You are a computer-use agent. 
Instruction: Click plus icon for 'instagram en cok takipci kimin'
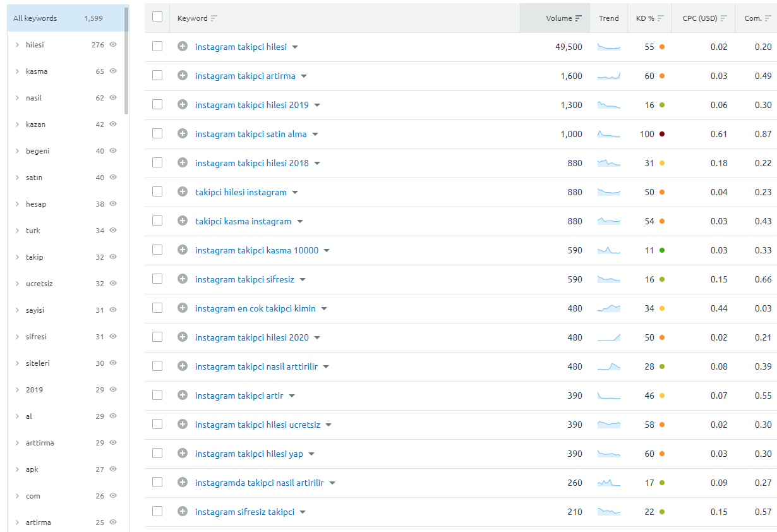pyautogui.click(x=183, y=308)
